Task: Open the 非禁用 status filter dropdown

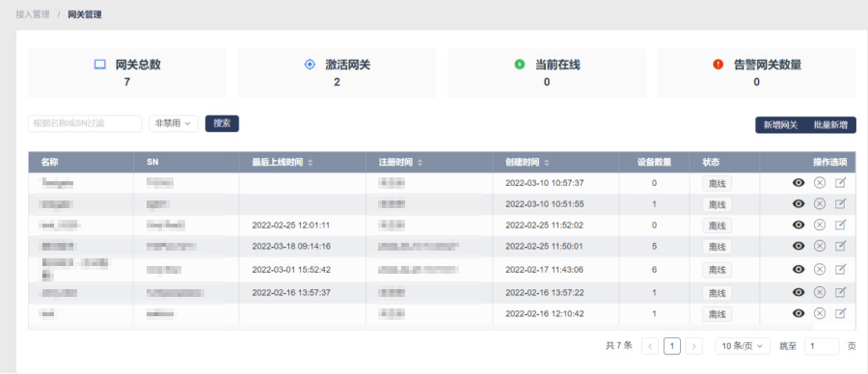Action: [x=174, y=123]
